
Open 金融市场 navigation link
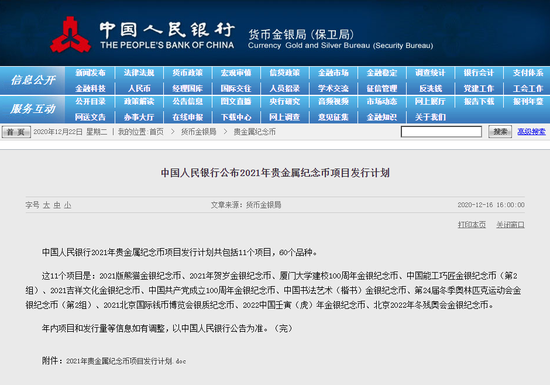click(333, 73)
